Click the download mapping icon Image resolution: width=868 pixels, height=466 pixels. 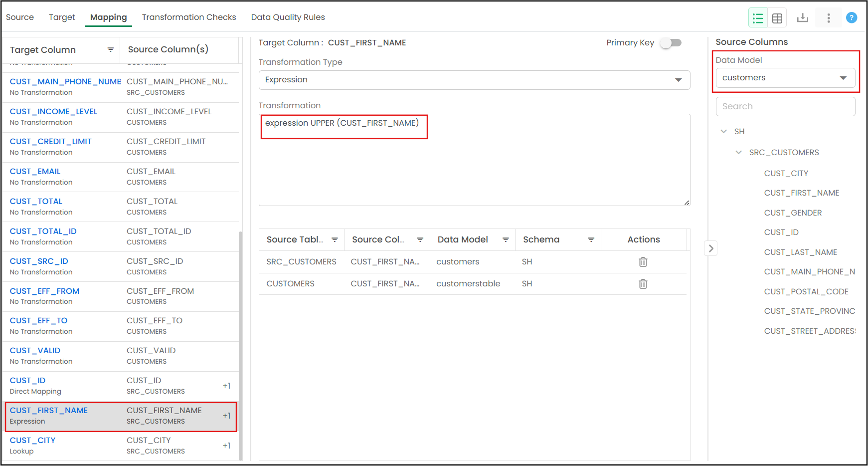click(803, 18)
